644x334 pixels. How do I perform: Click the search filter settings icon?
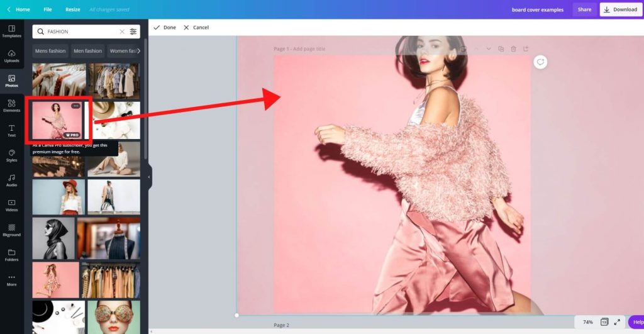(133, 31)
